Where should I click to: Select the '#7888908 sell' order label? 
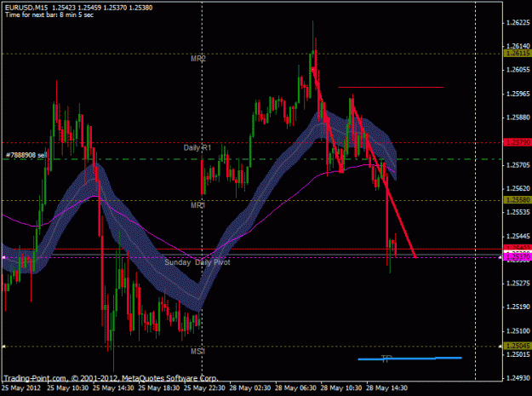coord(26,155)
